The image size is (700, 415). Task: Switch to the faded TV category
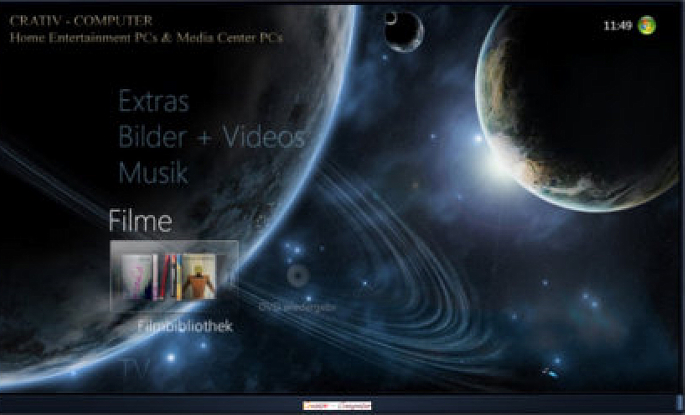(x=135, y=369)
